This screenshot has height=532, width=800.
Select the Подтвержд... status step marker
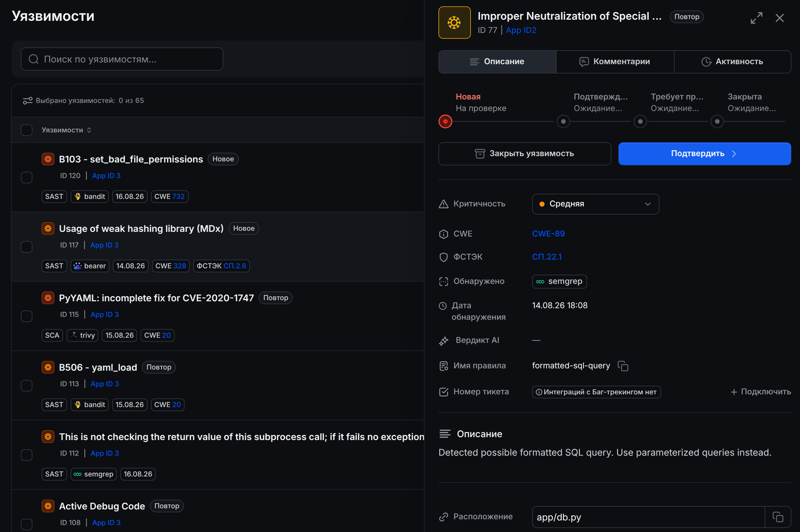[x=563, y=121]
